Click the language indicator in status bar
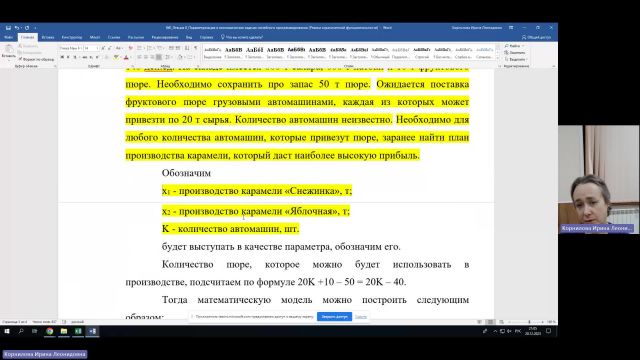 (78, 322)
